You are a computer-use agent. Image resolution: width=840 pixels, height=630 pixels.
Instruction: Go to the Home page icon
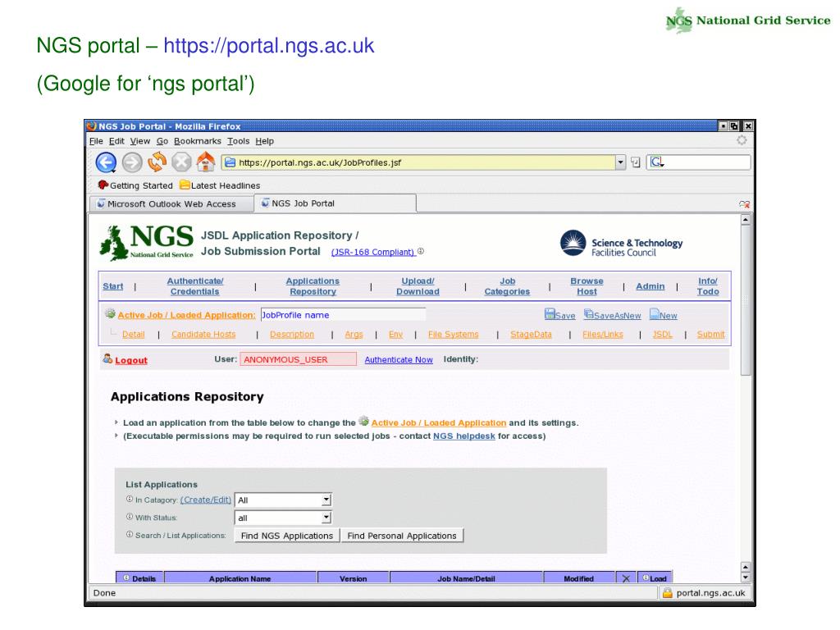point(206,162)
